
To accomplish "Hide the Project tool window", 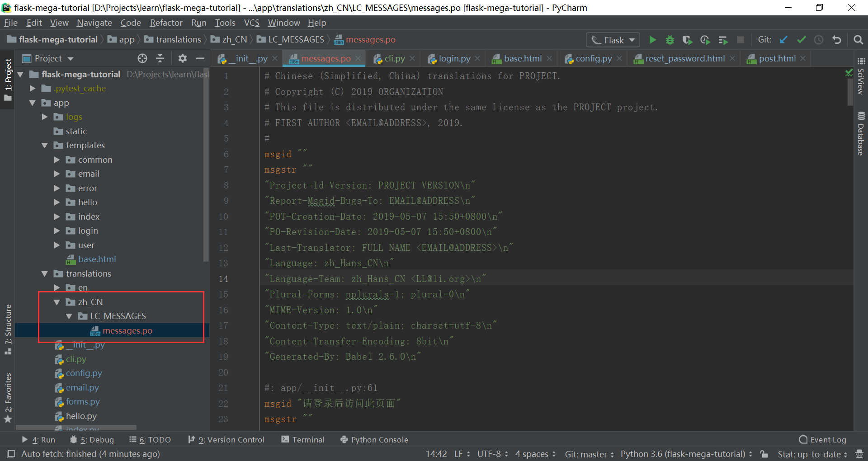I will coord(200,58).
